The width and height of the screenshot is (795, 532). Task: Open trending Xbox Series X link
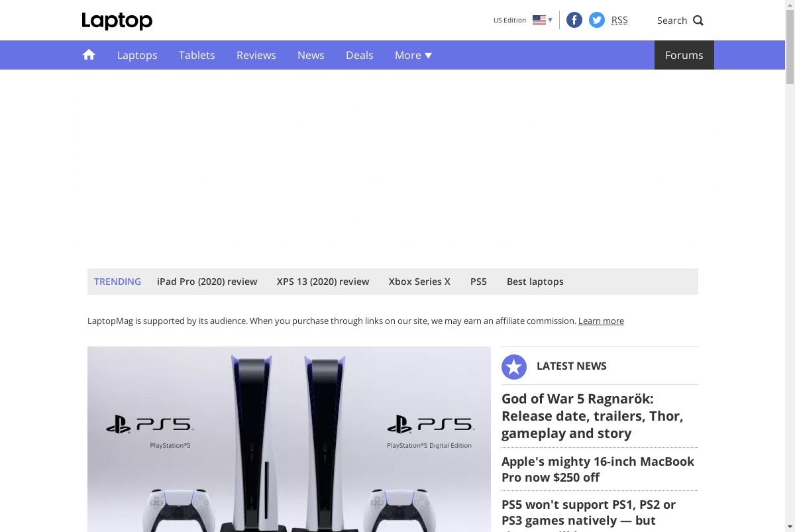[419, 282]
